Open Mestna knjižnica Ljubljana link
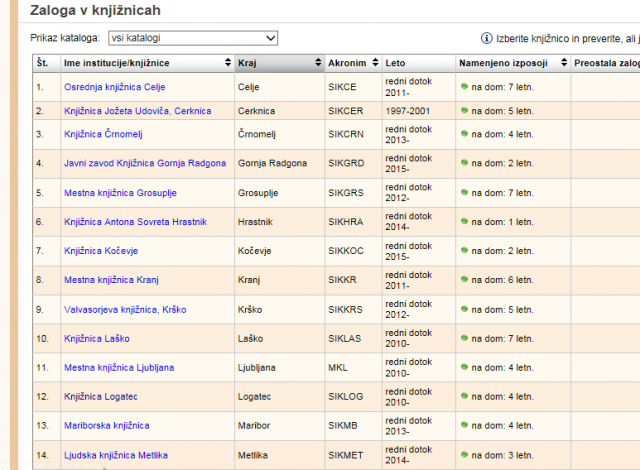Image resolution: width=640 pixels, height=470 pixels. click(x=118, y=367)
